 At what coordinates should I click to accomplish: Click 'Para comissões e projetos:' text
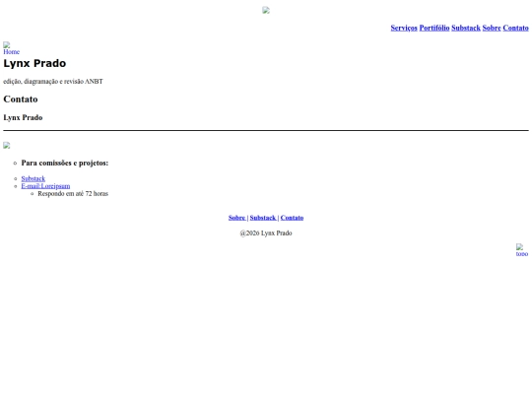(x=65, y=163)
